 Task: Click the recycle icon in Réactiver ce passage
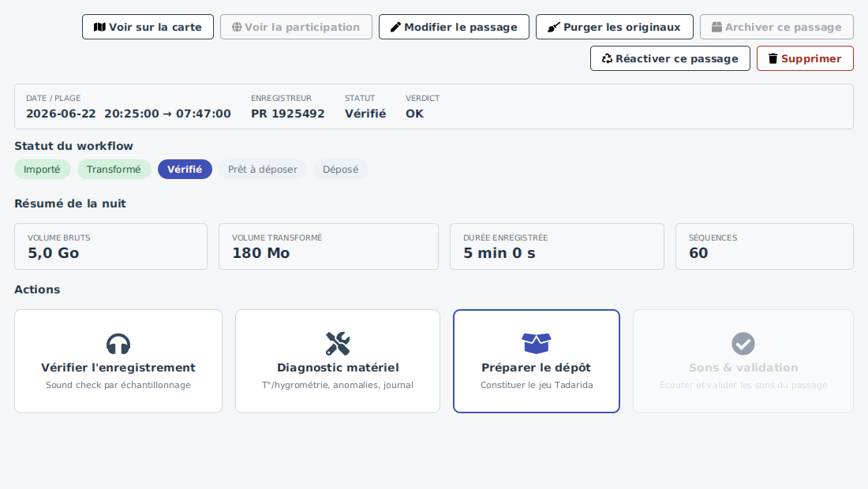point(608,58)
